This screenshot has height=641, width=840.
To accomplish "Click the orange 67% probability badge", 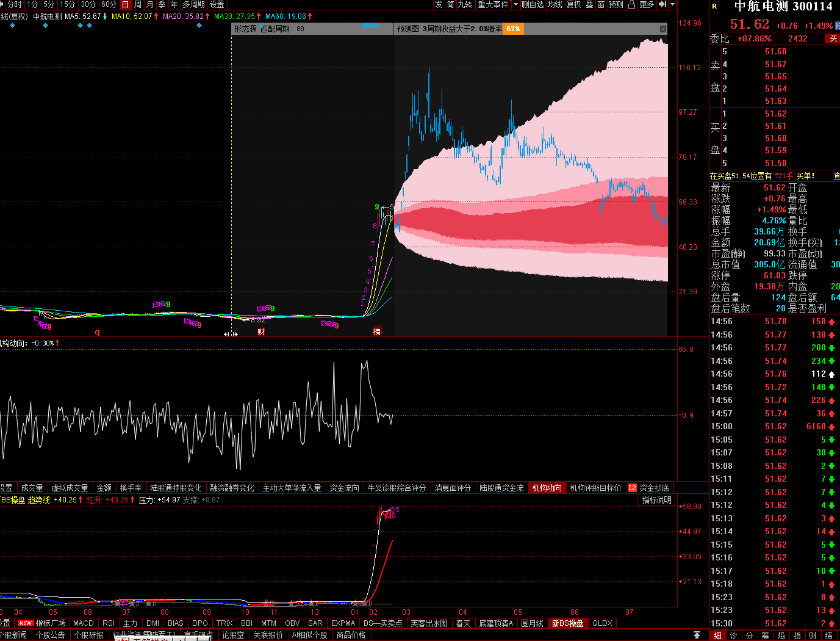I will [513, 29].
